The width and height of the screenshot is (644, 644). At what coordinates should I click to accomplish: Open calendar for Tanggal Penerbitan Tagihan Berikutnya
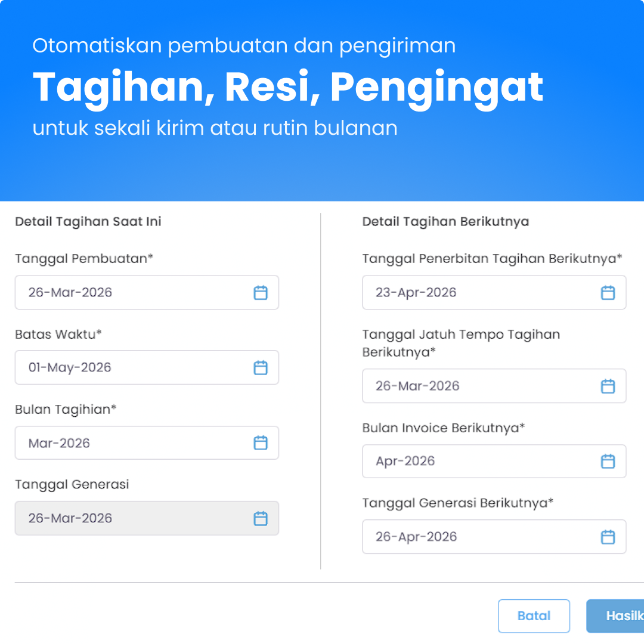pyautogui.click(x=608, y=293)
